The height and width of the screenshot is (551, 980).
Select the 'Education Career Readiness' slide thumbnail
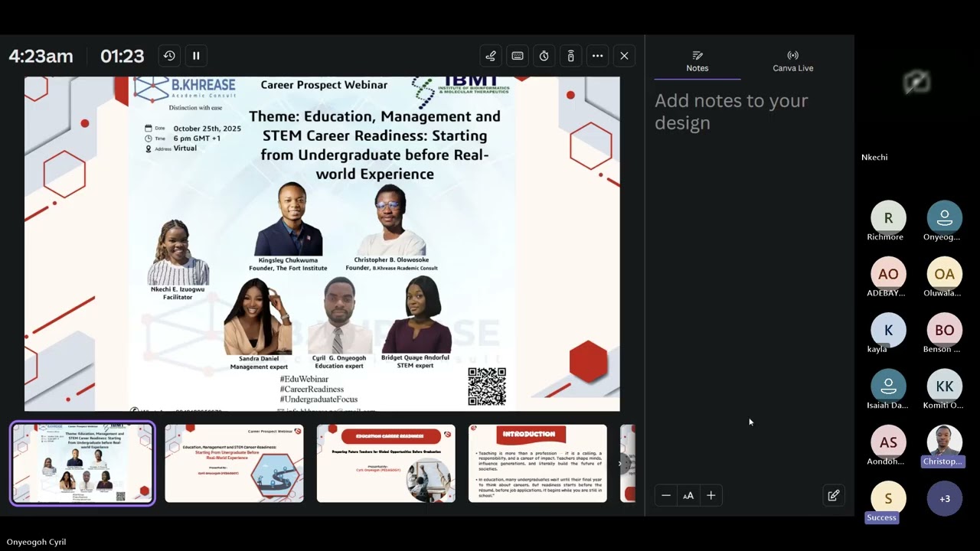pos(386,464)
